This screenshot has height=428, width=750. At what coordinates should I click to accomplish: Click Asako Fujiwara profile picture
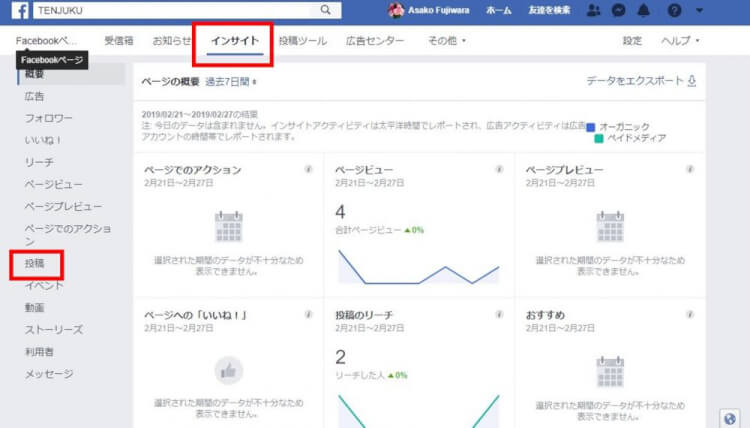tap(396, 10)
